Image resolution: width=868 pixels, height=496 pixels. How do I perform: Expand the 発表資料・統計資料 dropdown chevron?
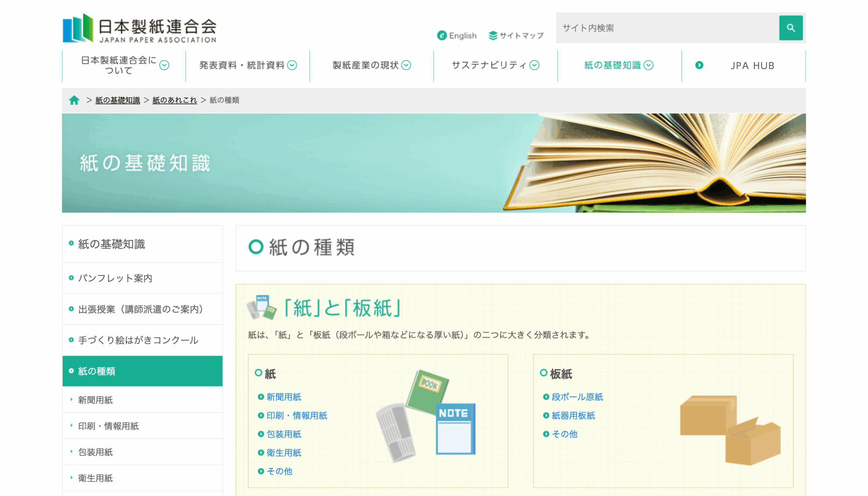[x=292, y=65]
